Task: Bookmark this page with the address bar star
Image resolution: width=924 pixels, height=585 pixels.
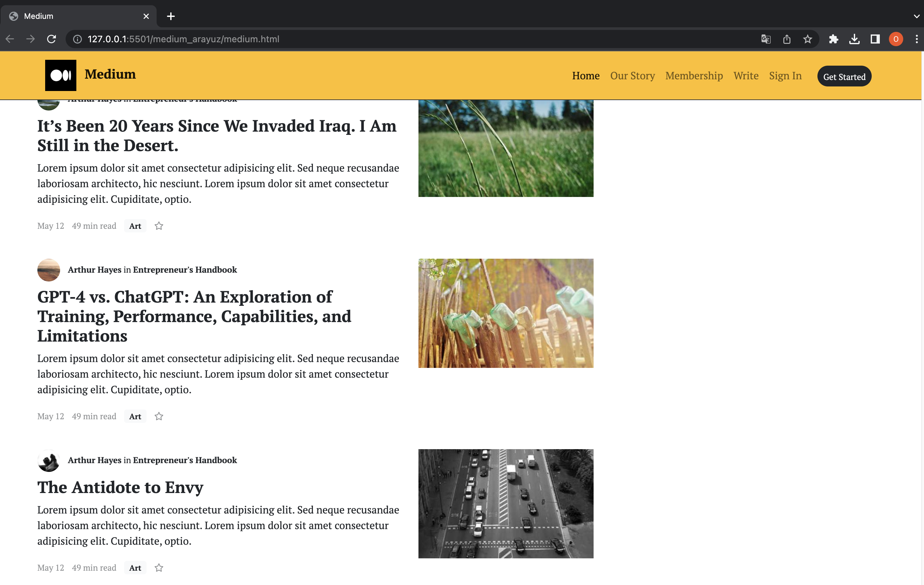Action: tap(807, 39)
